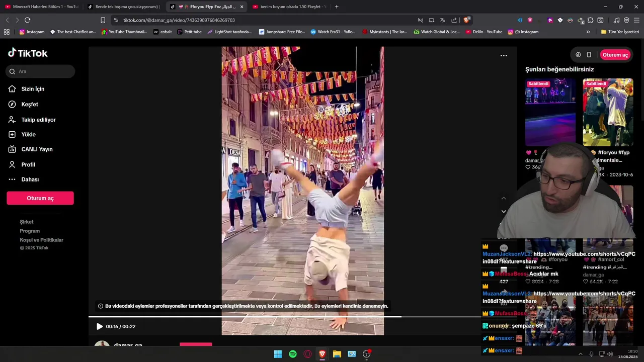Switch to Bende tek başıma çocuklaşıyorum tab
Viewport: 644px width, 362px height.
(x=124, y=7)
